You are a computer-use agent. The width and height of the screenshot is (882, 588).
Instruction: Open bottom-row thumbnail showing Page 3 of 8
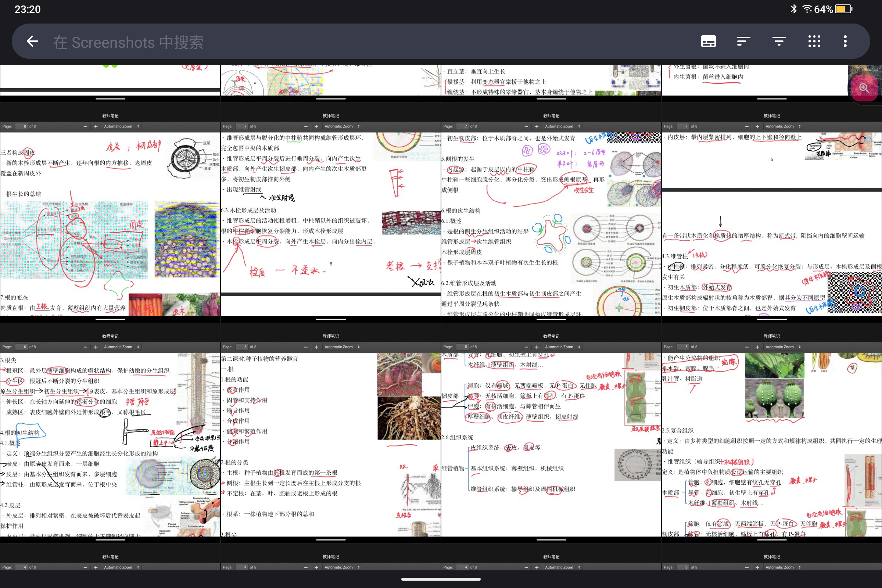tap(772, 557)
